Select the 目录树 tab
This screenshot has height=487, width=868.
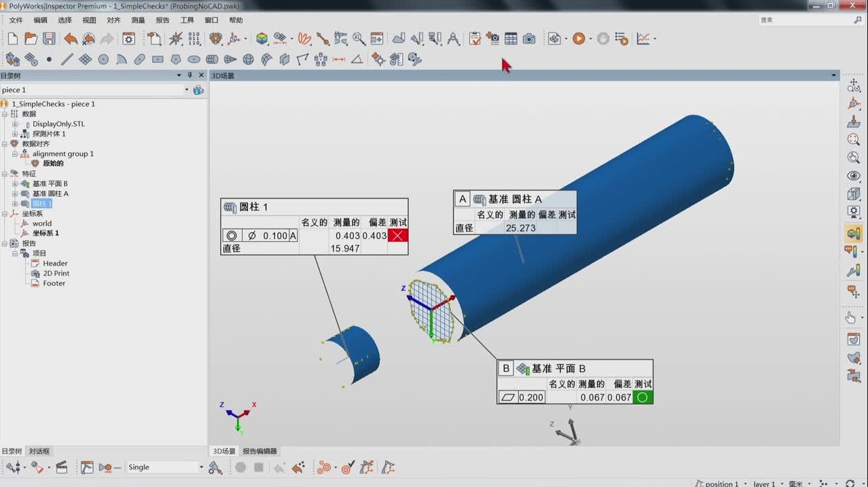tap(12, 451)
